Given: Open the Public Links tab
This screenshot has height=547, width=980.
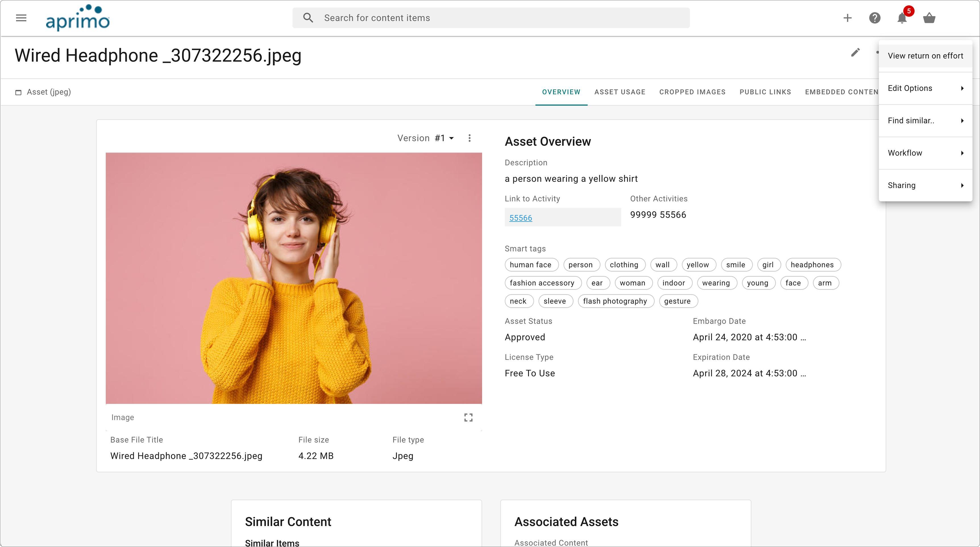Looking at the screenshot, I should [x=765, y=92].
